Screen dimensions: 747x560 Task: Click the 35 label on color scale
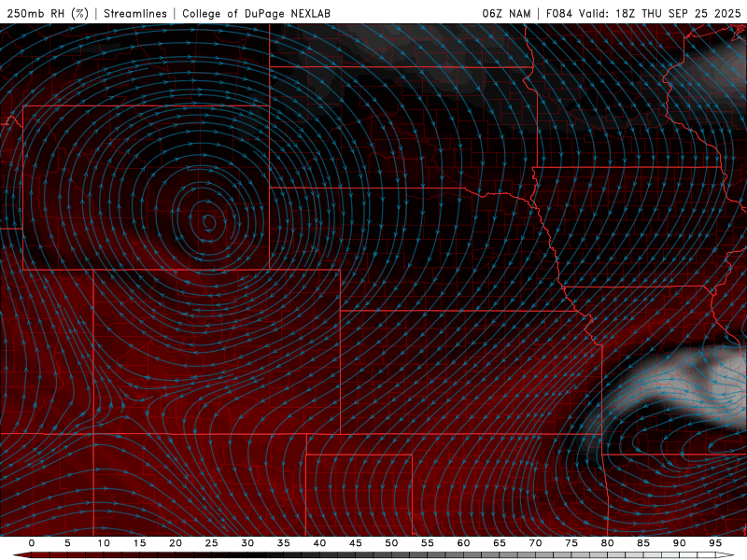(x=283, y=543)
